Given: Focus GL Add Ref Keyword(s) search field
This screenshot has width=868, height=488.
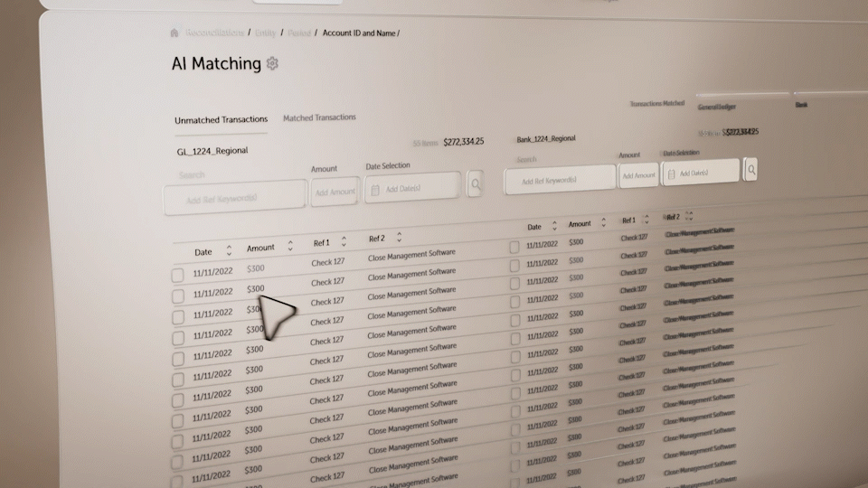Looking at the screenshot, I should tap(235, 198).
